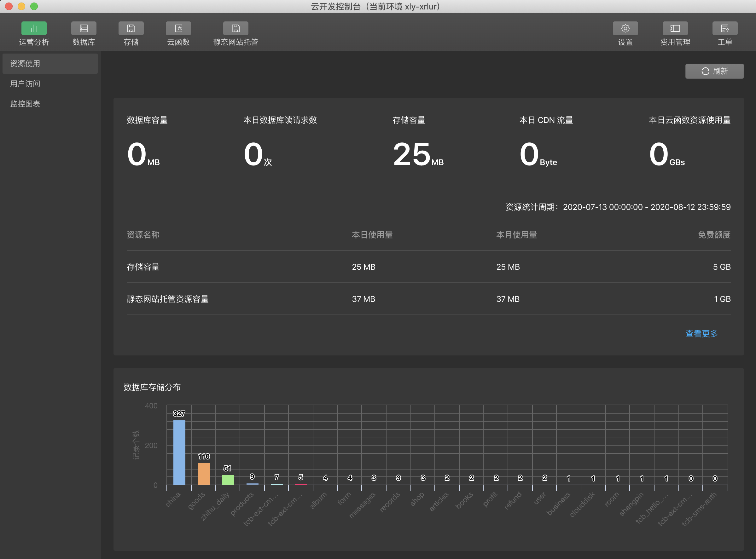Click the 资源名称 column header
This screenshot has height=559, width=756.
click(x=143, y=235)
